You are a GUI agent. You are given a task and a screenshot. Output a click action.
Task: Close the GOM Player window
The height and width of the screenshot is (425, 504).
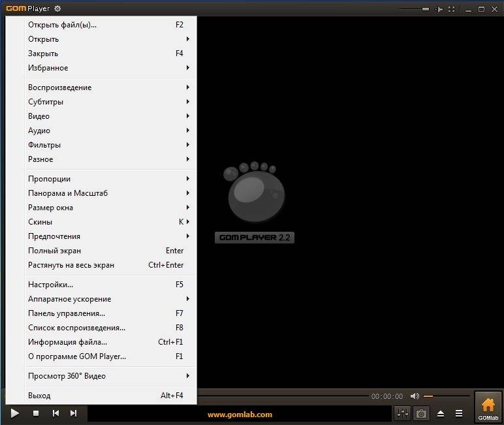494,9
